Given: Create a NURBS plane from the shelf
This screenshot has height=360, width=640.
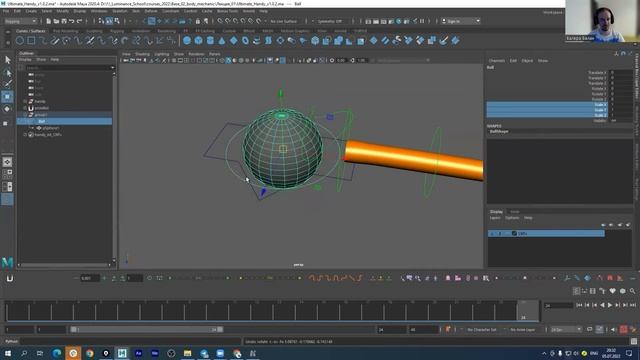Looking at the screenshot, I should 233,40.
